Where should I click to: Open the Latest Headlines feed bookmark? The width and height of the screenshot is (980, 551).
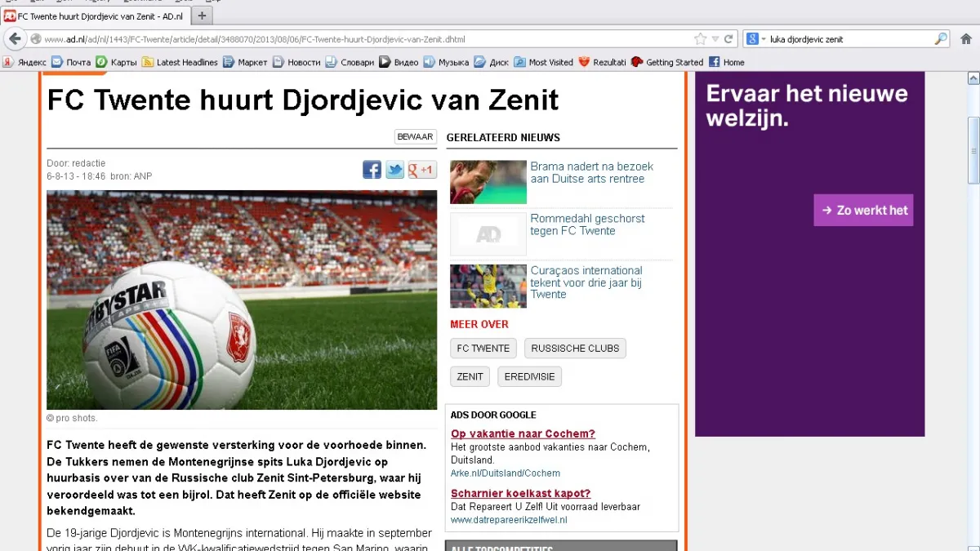(180, 62)
